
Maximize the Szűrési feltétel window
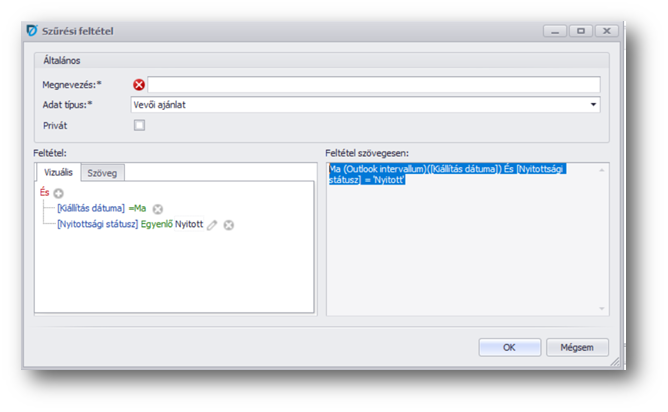tap(580, 31)
